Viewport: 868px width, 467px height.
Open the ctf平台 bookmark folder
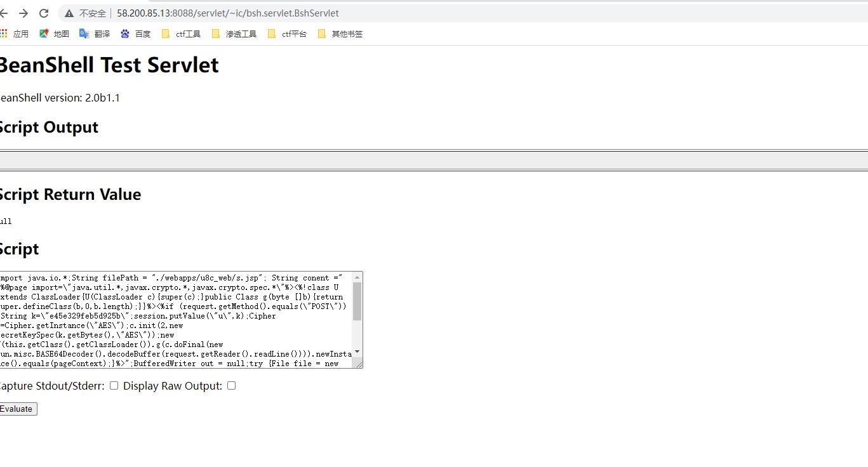[x=287, y=34]
